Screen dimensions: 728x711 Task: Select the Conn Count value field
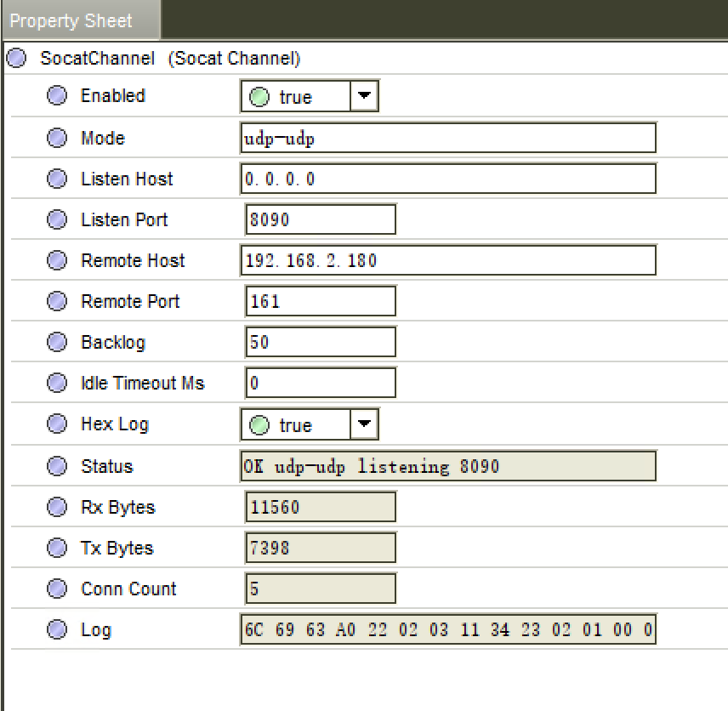321,589
